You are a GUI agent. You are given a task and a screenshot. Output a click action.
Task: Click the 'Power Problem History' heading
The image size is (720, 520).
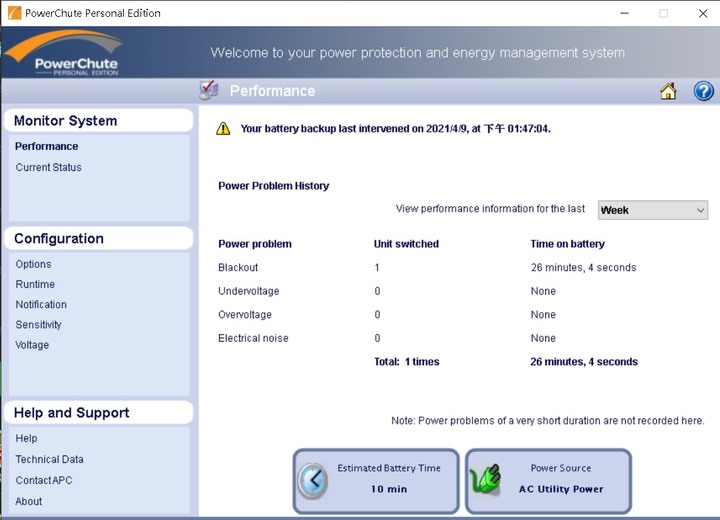(274, 186)
